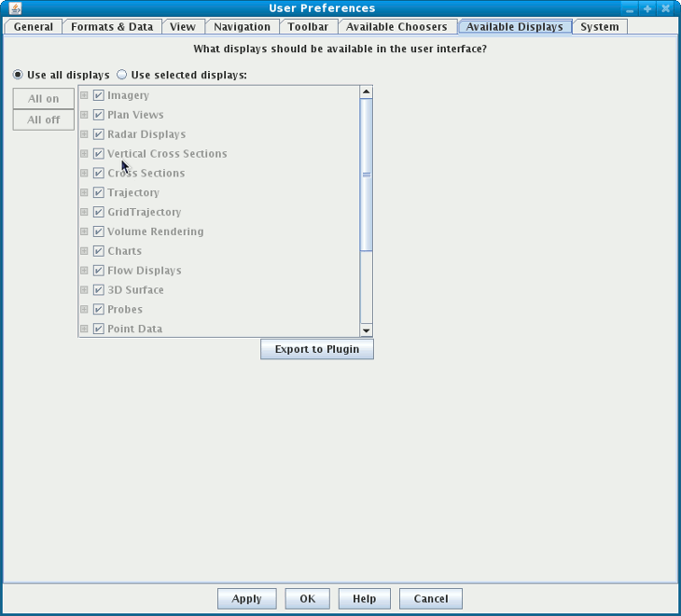Viewport: 681px width, 616px height.
Task: Expand the Flow Displays tree node
Action: [84, 271]
